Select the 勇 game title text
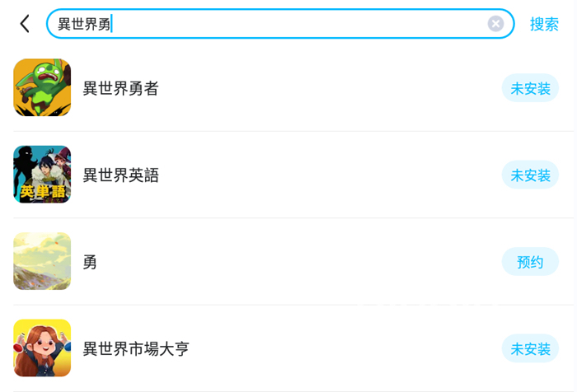577x392 pixels. pyautogui.click(x=90, y=262)
